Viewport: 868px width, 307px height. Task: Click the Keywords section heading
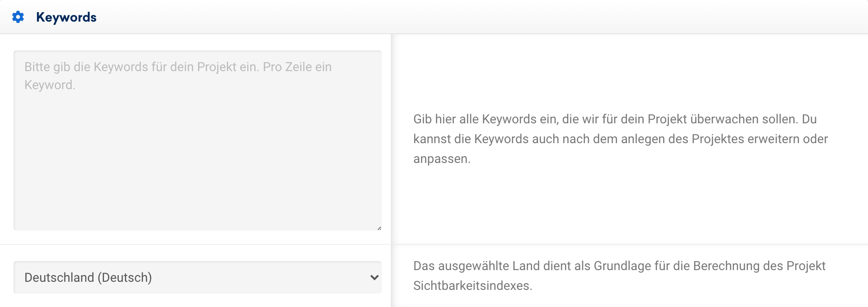(x=66, y=17)
